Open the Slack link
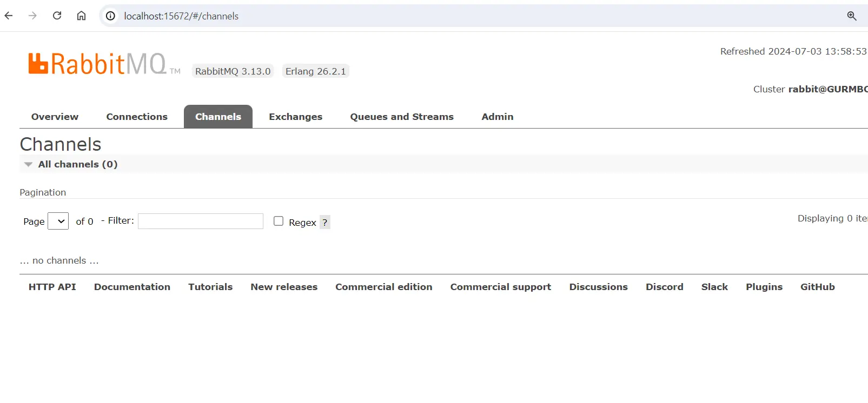The image size is (868, 403). click(714, 287)
